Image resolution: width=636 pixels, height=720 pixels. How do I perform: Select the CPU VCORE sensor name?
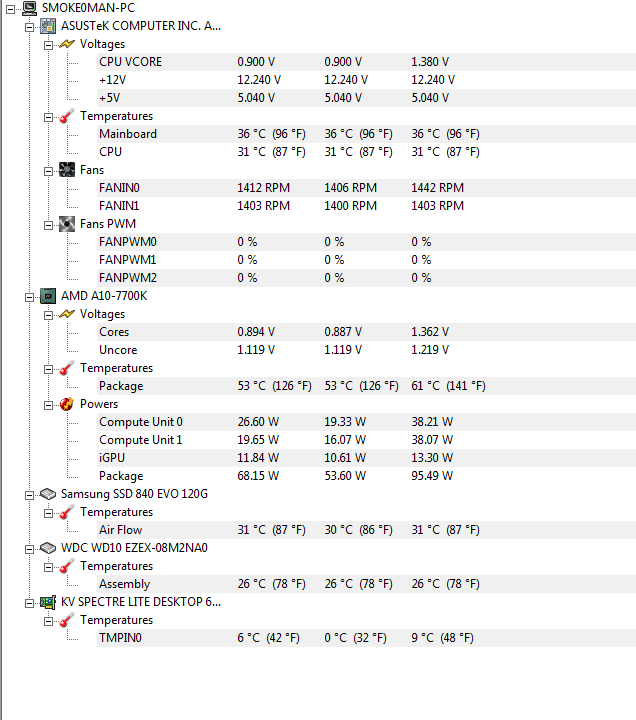click(130, 62)
